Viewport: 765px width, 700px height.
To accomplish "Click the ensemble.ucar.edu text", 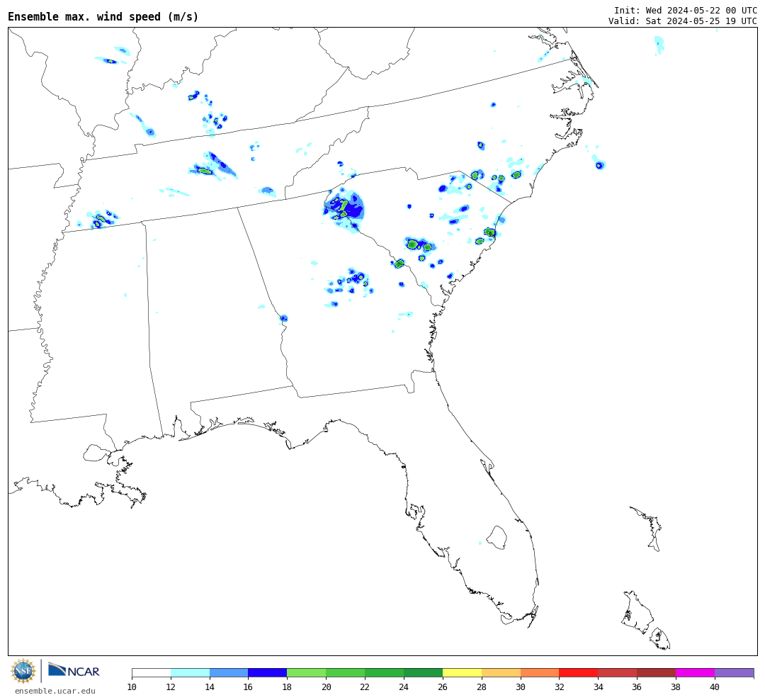I will coord(55,691).
